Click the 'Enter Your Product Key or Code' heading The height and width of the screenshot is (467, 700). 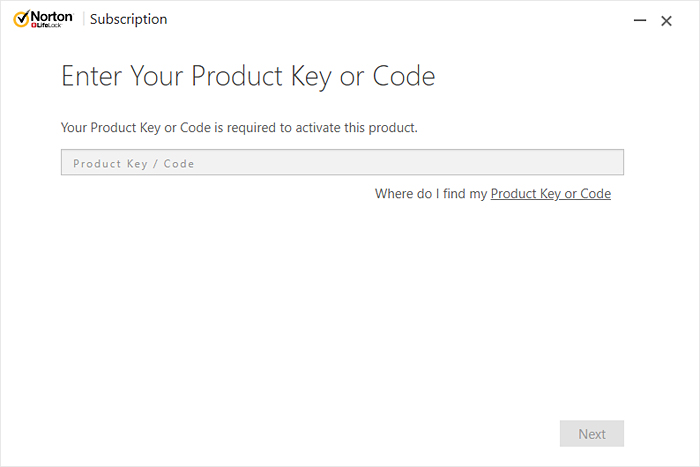pos(248,77)
